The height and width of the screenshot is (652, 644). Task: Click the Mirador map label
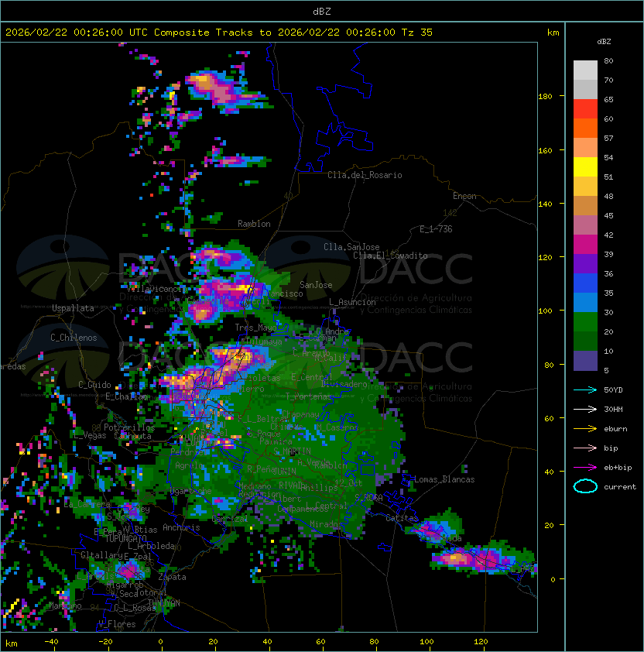click(x=326, y=524)
